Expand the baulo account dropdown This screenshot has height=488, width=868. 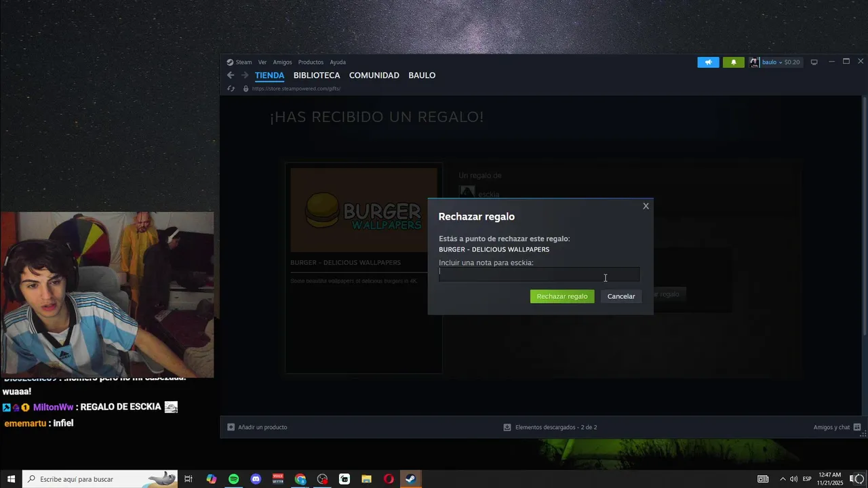click(x=780, y=62)
